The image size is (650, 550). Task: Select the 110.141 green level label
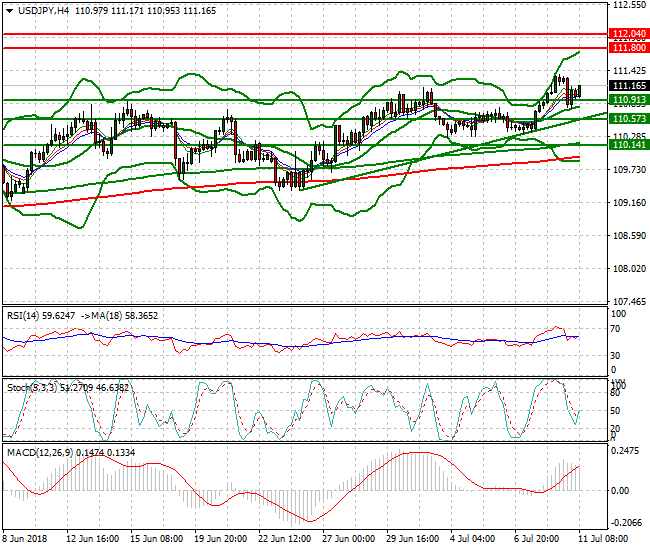click(628, 145)
